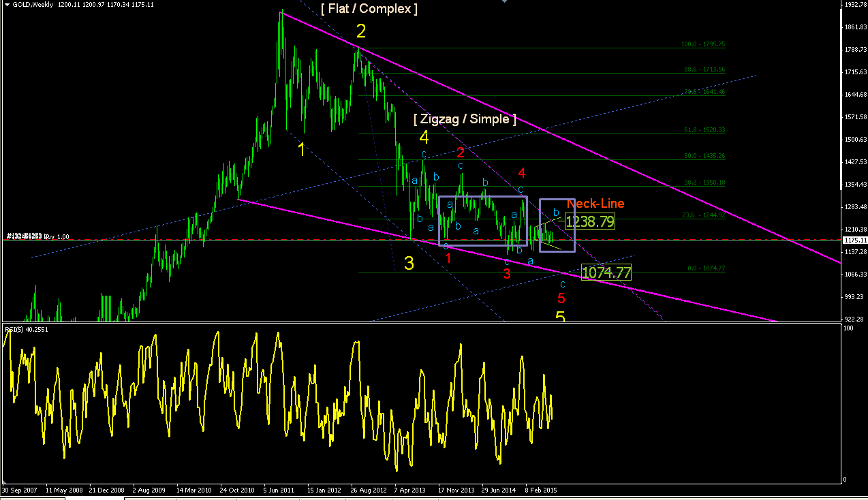The image size is (868, 500).
Task: Select the red wave label '4'
Action: coord(521,172)
